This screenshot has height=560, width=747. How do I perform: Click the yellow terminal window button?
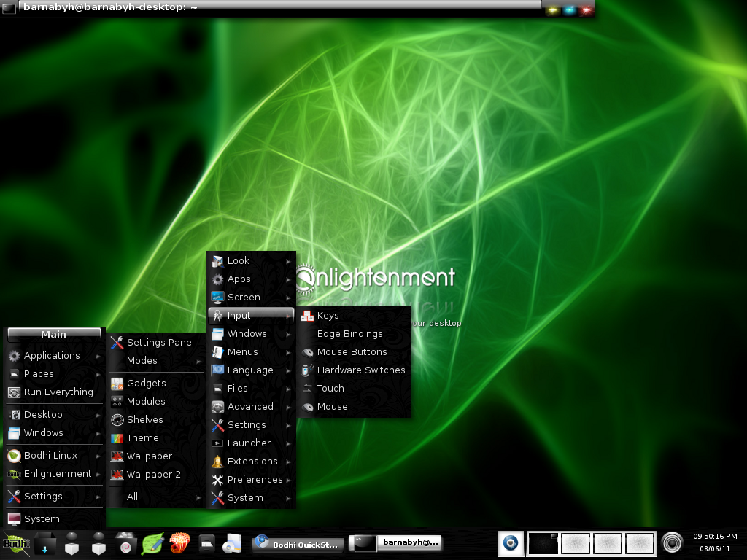tap(553, 9)
